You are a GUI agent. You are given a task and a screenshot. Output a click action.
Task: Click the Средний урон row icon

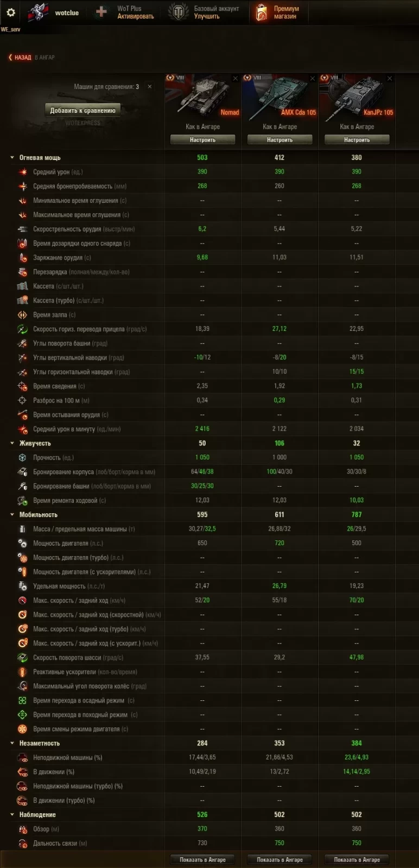pyautogui.click(x=23, y=172)
